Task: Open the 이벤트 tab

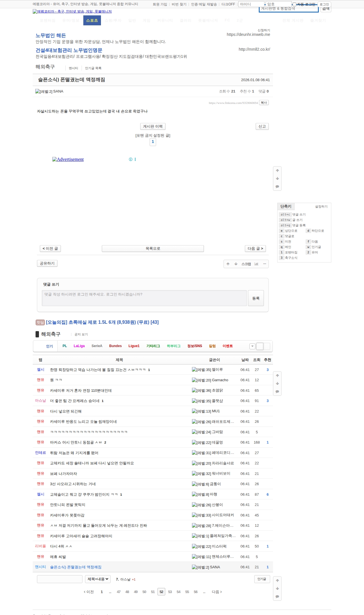Action: tap(228, 346)
